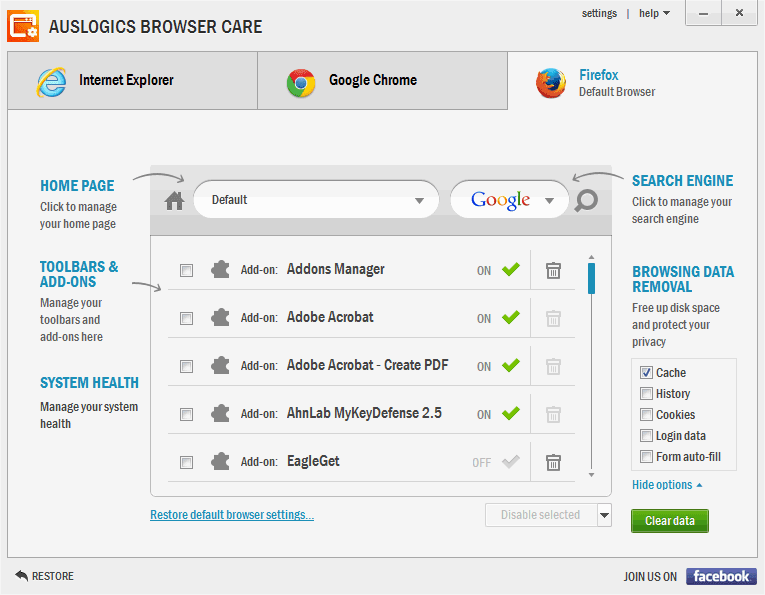Click the SYSTEM HEALTH heading
The width and height of the screenshot is (765, 595).
click(x=89, y=383)
